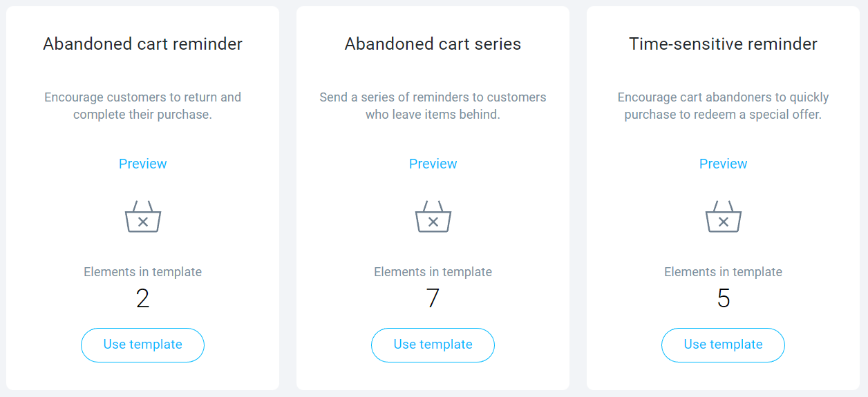Image resolution: width=868 pixels, height=397 pixels.
Task: Click the 'Encourage customers to return' description text
Action: tap(143, 106)
